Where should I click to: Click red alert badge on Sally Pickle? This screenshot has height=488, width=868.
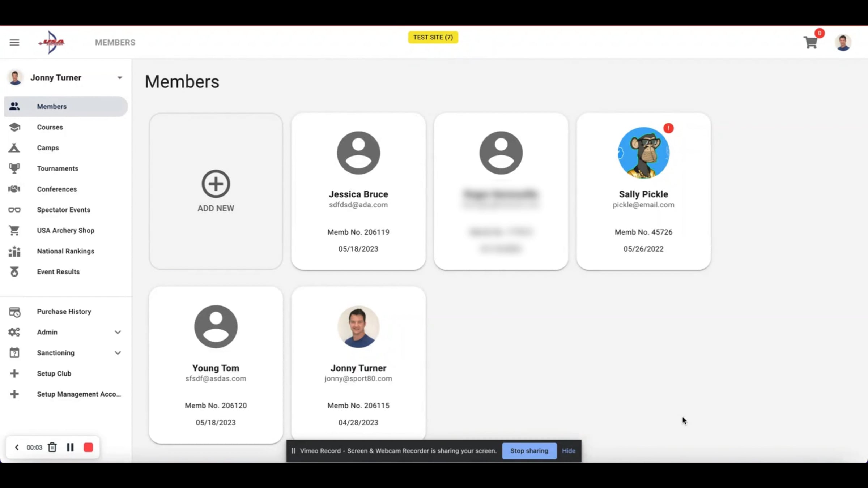coord(668,128)
